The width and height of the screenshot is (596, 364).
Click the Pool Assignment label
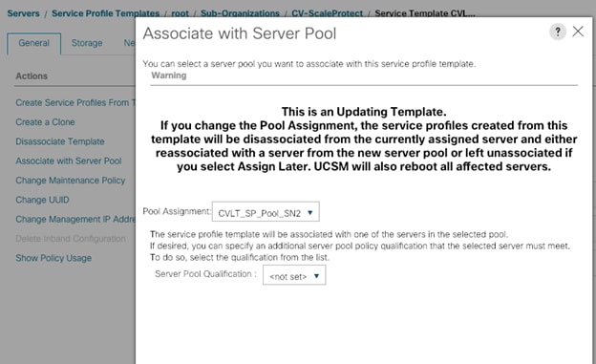click(x=177, y=211)
